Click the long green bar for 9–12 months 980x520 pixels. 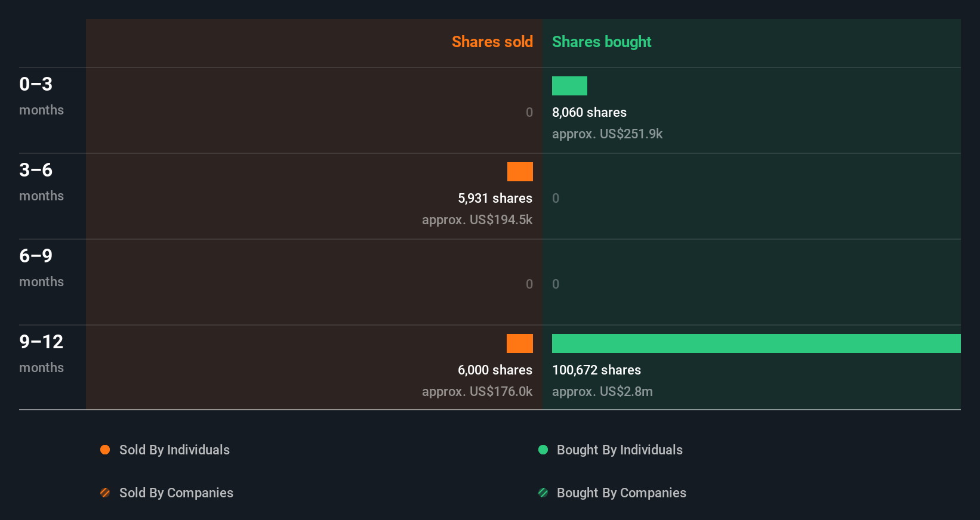tap(756, 343)
